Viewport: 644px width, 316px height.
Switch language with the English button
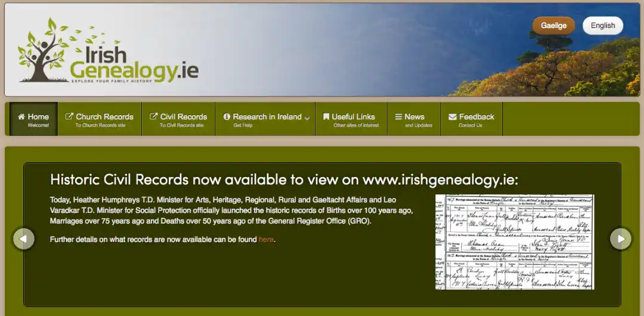click(x=603, y=26)
